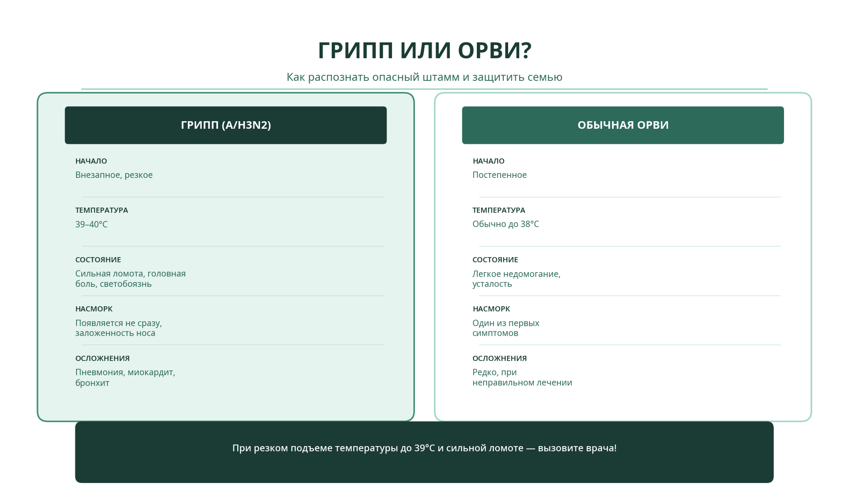Click "НАСМОРК" label in the flu card

(94, 309)
